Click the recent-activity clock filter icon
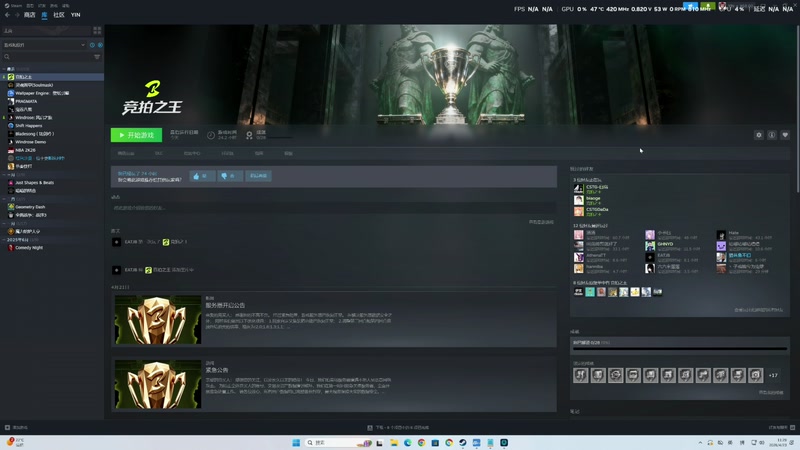 coord(92,45)
